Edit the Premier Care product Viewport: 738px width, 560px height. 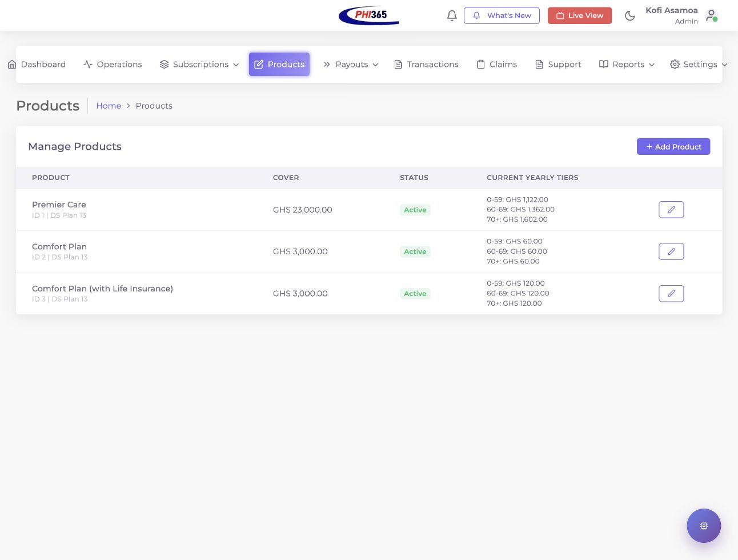(671, 210)
